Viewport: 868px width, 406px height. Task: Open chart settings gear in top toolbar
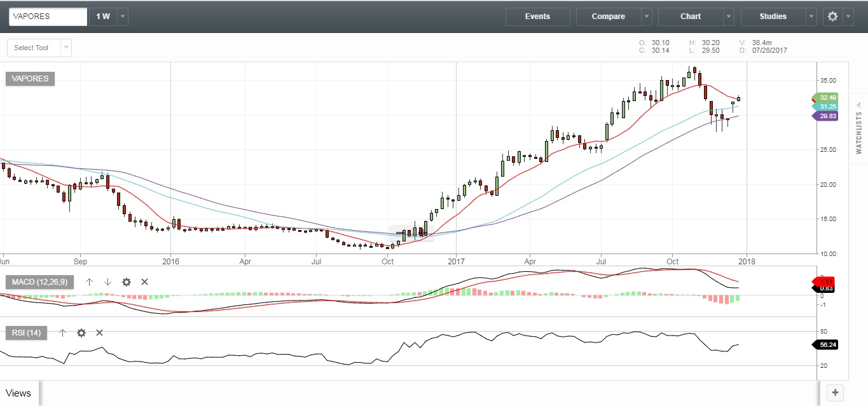(x=832, y=17)
